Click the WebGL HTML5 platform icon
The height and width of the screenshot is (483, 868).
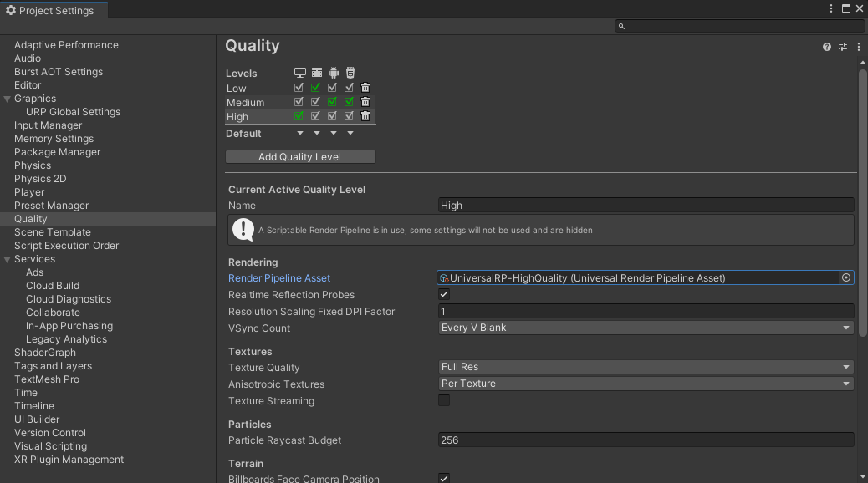(350, 73)
